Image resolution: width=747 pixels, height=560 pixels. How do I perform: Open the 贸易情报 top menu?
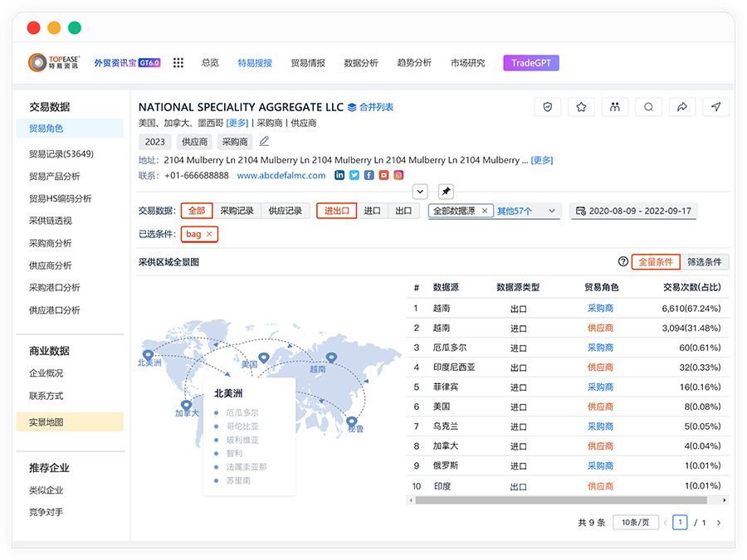308,63
